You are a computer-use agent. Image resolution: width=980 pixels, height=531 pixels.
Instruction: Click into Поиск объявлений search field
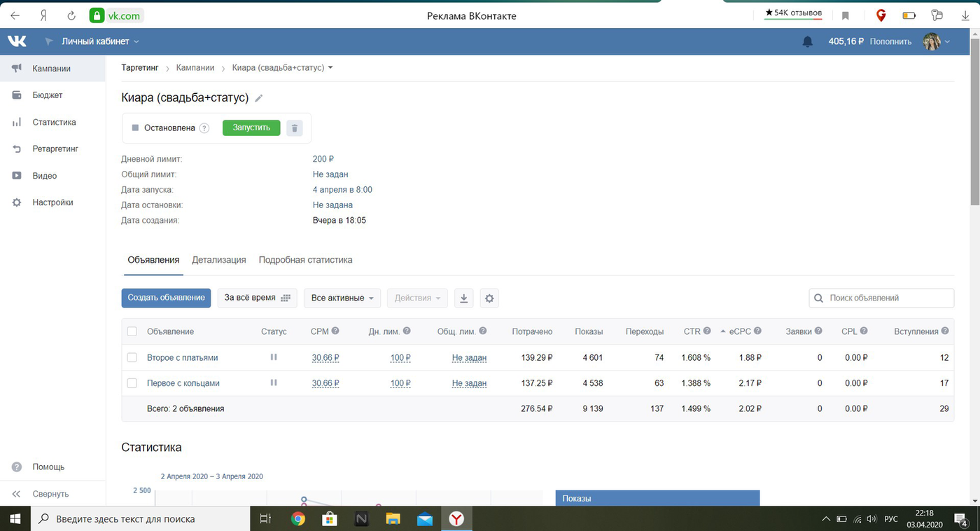[x=881, y=298]
